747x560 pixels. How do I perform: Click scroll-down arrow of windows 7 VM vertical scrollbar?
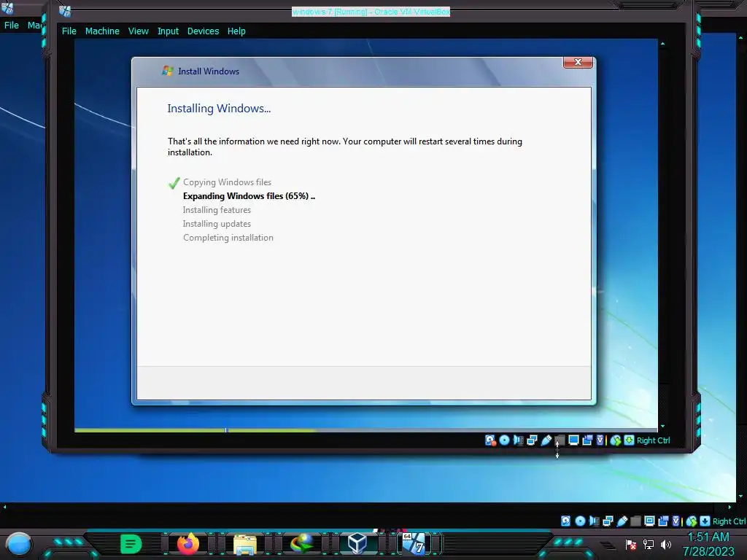tap(662, 426)
